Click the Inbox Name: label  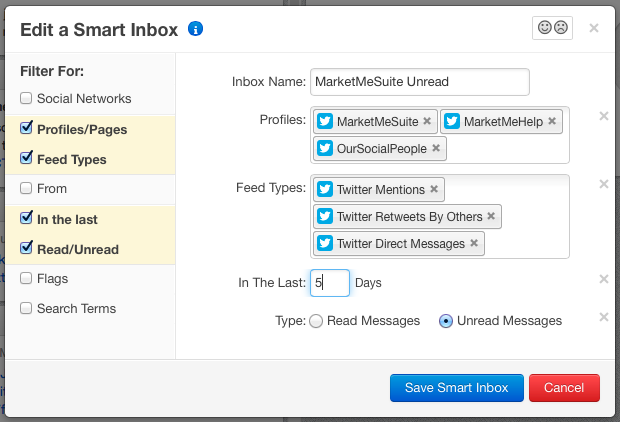(269, 81)
